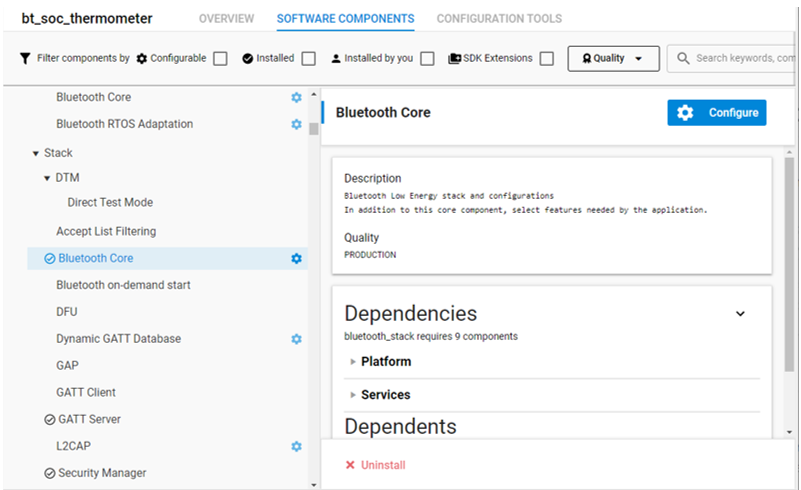Click the filter funnel icon

[x=25, y=58]
